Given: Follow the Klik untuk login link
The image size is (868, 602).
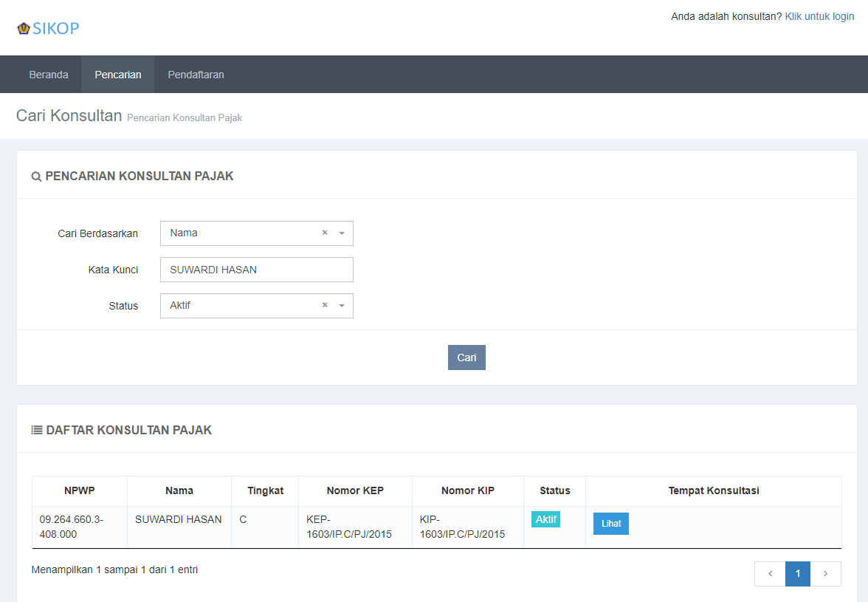Looking at the screenshot, I should point(819,16).
